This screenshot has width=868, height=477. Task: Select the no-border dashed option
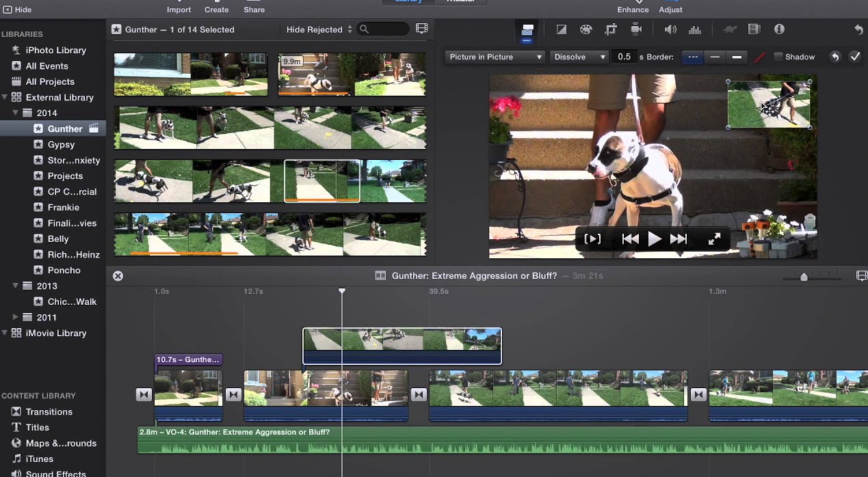pyautogui.click(x=693, y=57)
